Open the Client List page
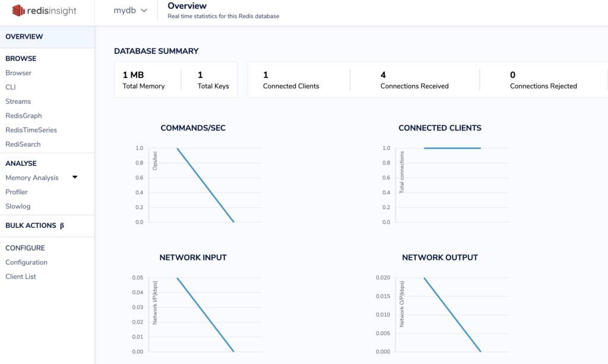 (x=21, y=277)
